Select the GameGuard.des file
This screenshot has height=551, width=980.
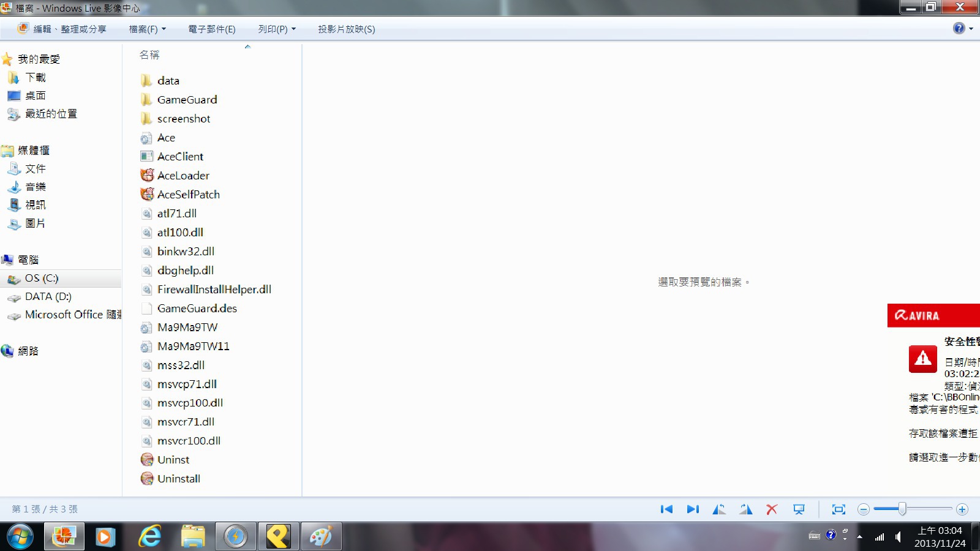coord(197,309)
